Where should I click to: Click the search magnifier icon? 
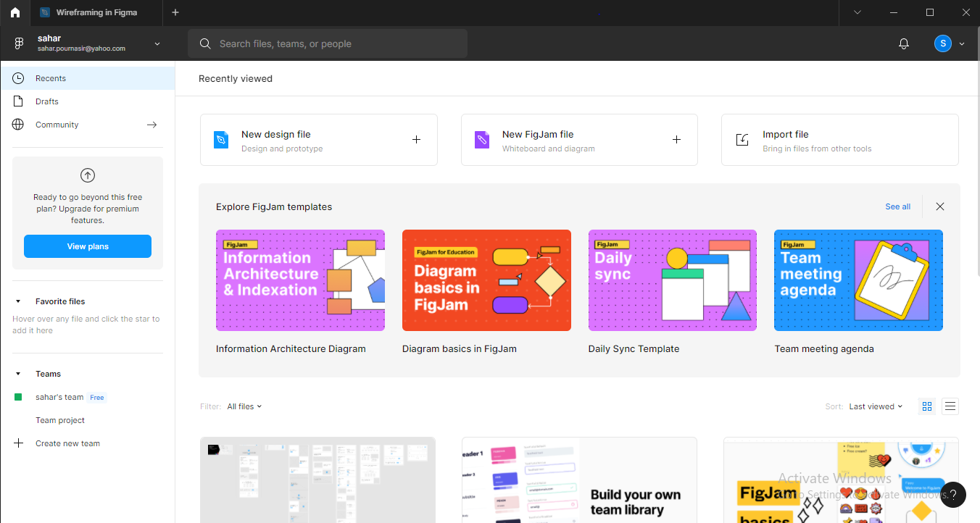point(205,43)
